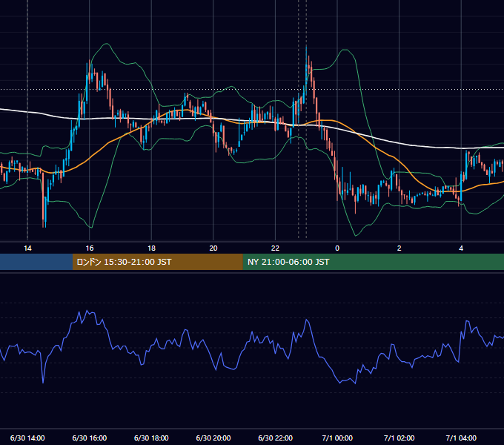Click the 6/30 22:00 date label
The width and height of the screenshot is (504, 445).
click(276, 438)
